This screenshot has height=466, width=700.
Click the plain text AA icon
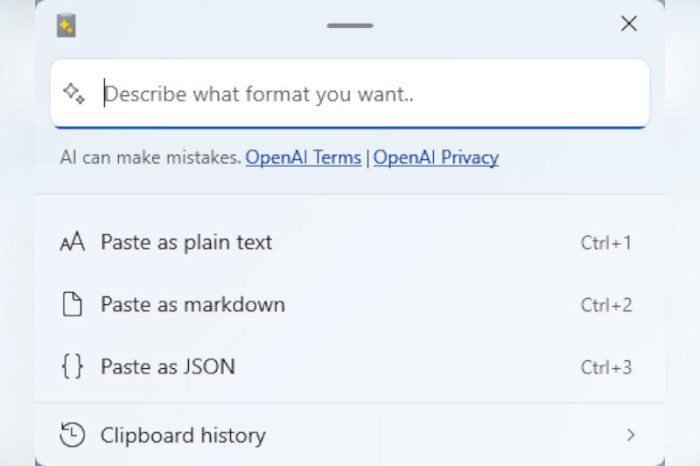point(73,243)
